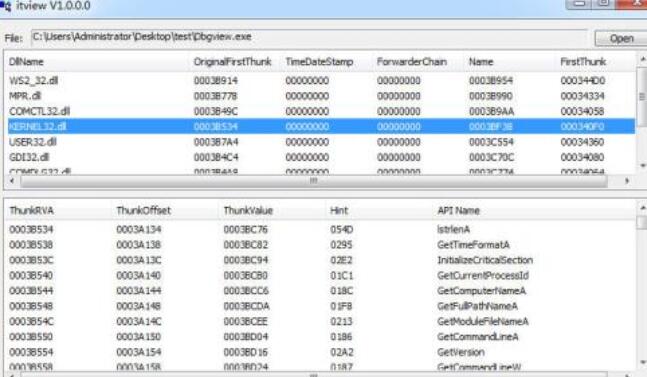Screen dimensions: 647x377
Task: Click Name value 0003C554
Action: tap(491, 142)
